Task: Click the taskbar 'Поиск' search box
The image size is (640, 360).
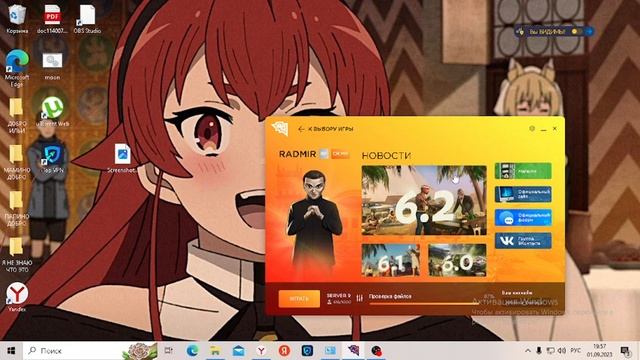Action: click(91, 351)
